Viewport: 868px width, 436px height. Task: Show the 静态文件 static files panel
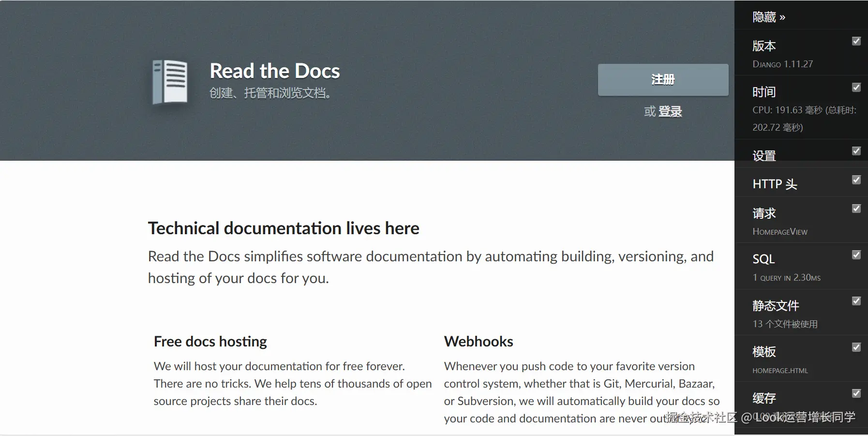click(x=776, y=306)
